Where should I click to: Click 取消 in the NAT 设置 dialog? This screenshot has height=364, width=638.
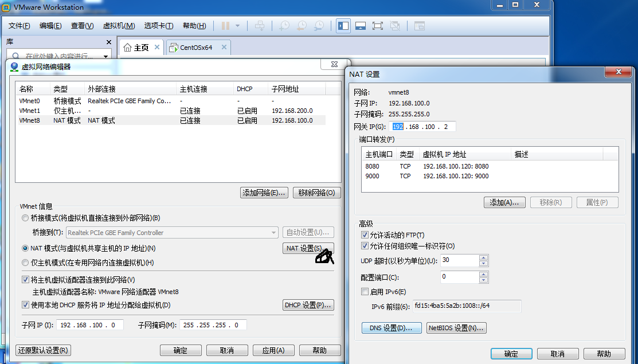tap(558, 354)
